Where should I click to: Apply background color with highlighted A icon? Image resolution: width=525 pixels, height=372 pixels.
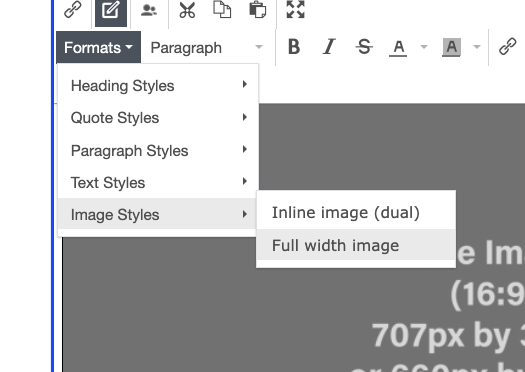(x=451, y=48)
